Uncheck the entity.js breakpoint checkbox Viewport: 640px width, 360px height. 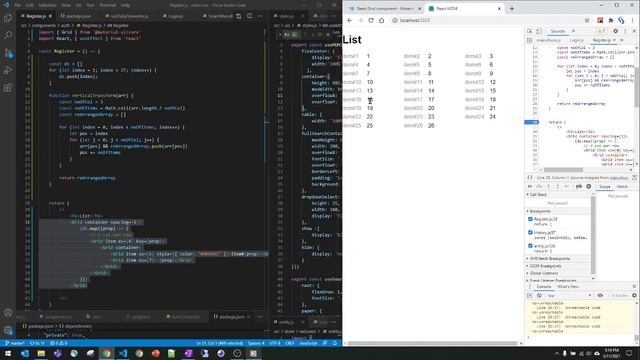530,246
